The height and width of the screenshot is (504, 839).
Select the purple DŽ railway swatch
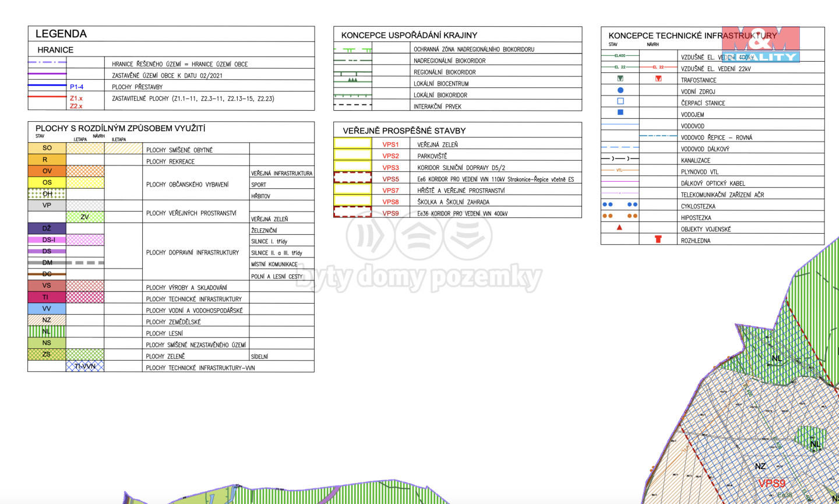(47, 228)
